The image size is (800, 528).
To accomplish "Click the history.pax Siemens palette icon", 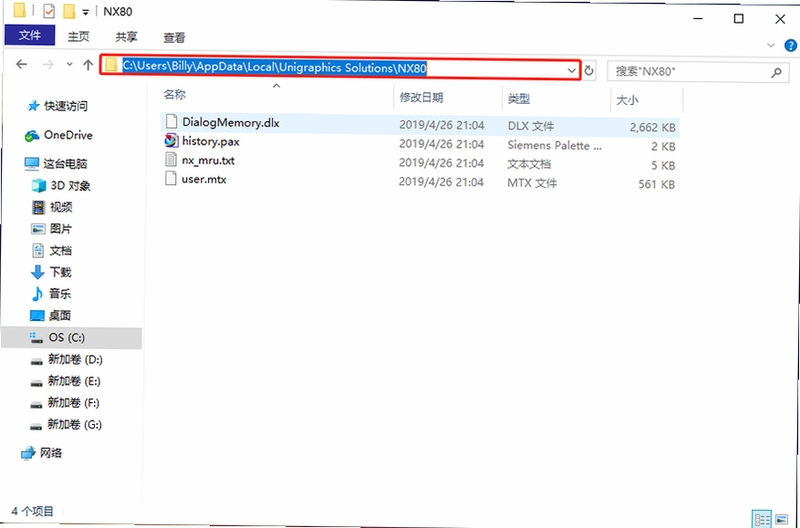I will coord(171,140).
